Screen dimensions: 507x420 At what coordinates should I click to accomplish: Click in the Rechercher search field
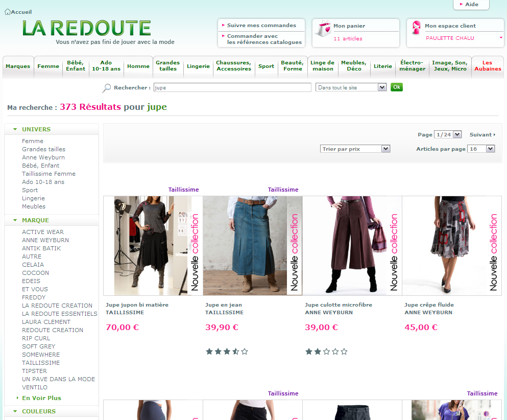point(232,87)
